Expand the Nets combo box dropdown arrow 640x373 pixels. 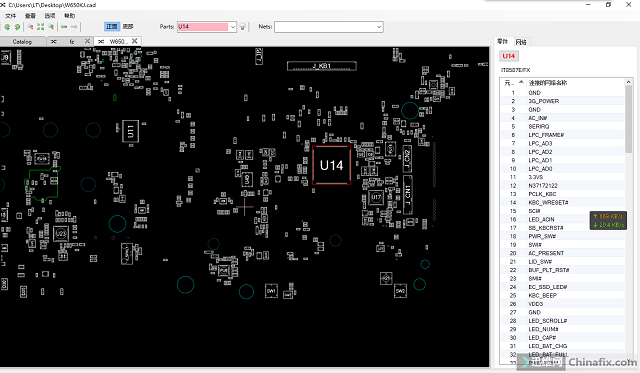pyautogui.click(x=379, y=27)
